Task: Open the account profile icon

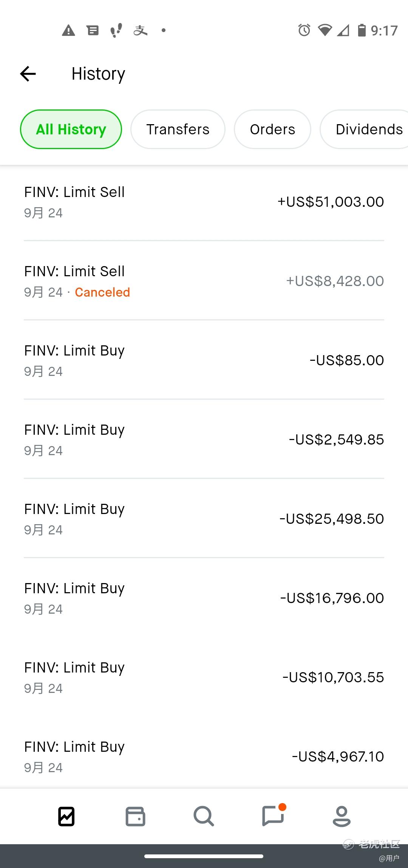Action: click(342, 817)
